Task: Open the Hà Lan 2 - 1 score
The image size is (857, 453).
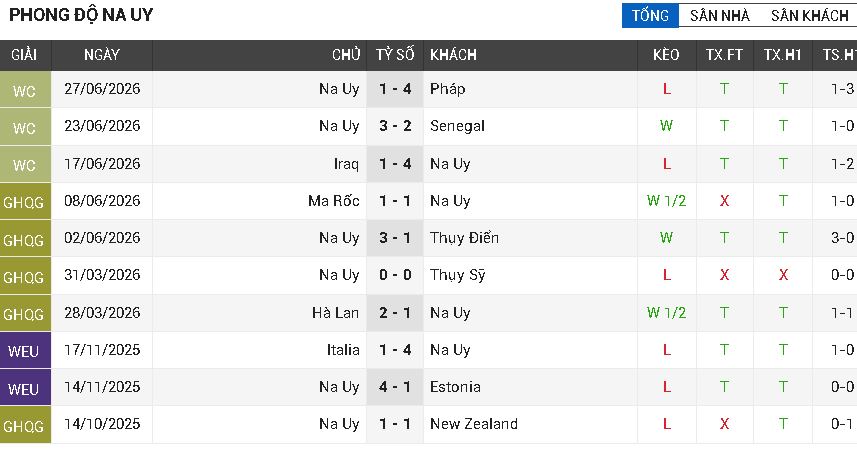Action: (x=395, y=313)
